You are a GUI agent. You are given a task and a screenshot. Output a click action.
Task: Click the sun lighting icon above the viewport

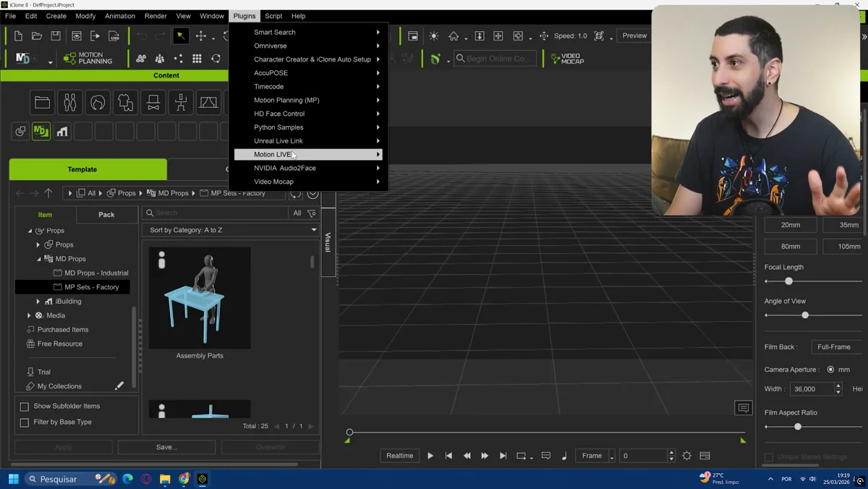click(x=433, y=35)
